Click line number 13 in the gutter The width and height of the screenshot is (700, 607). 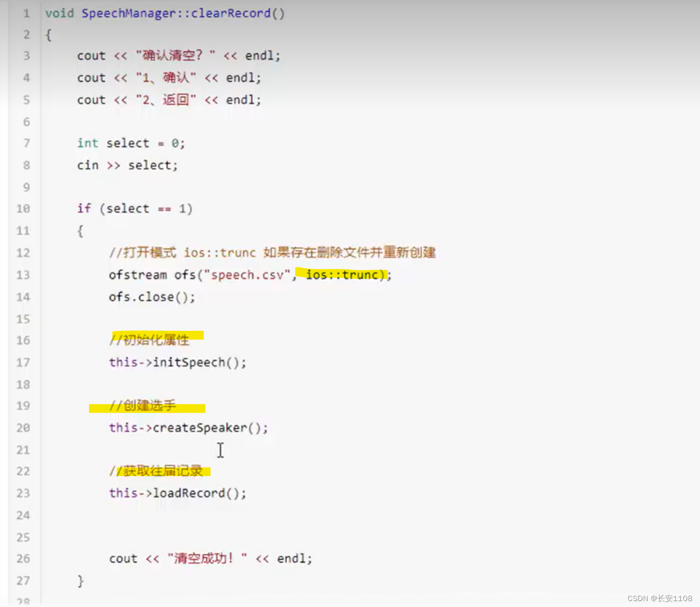coord(23,275)
